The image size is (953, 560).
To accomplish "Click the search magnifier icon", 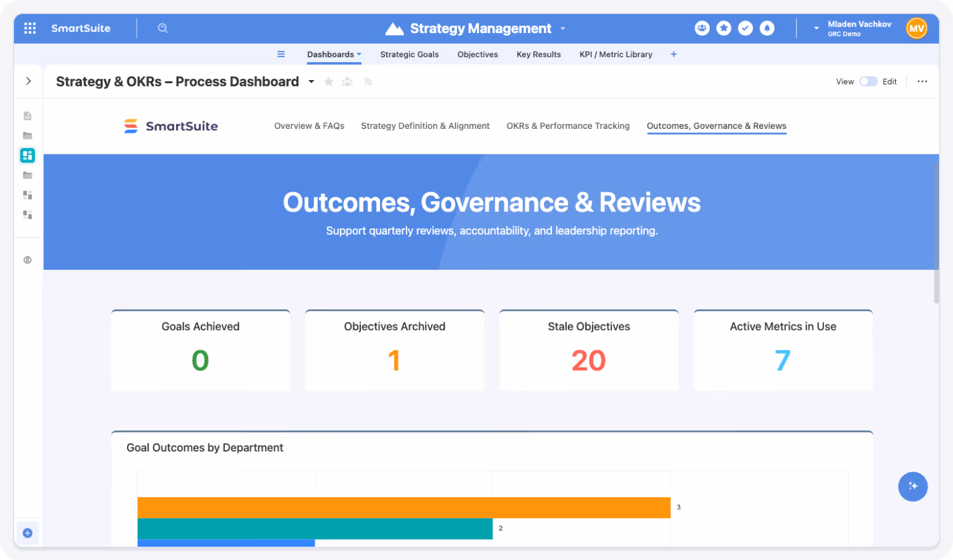I will (x=163, y=28).
